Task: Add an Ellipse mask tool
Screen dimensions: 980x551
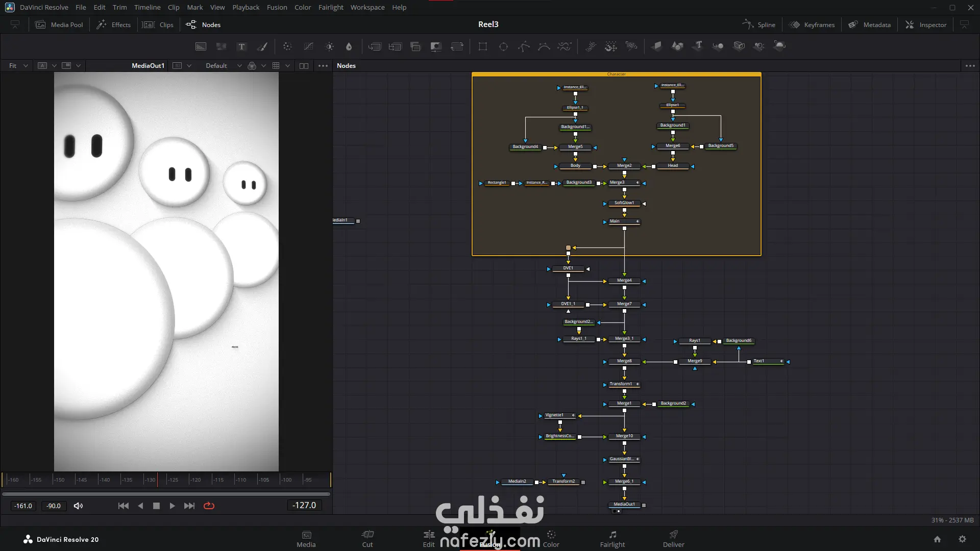Action: coord(503,46)
